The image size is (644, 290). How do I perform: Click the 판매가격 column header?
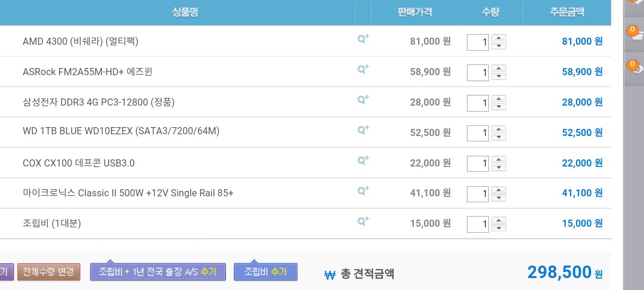pyautogui.click(x=414, y=12)
